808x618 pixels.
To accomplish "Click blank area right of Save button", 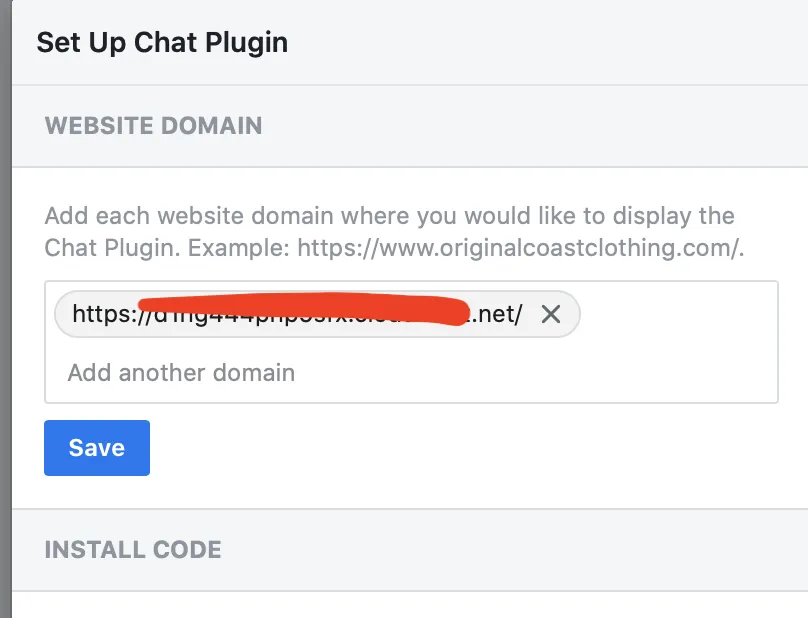I will point(450,447).
